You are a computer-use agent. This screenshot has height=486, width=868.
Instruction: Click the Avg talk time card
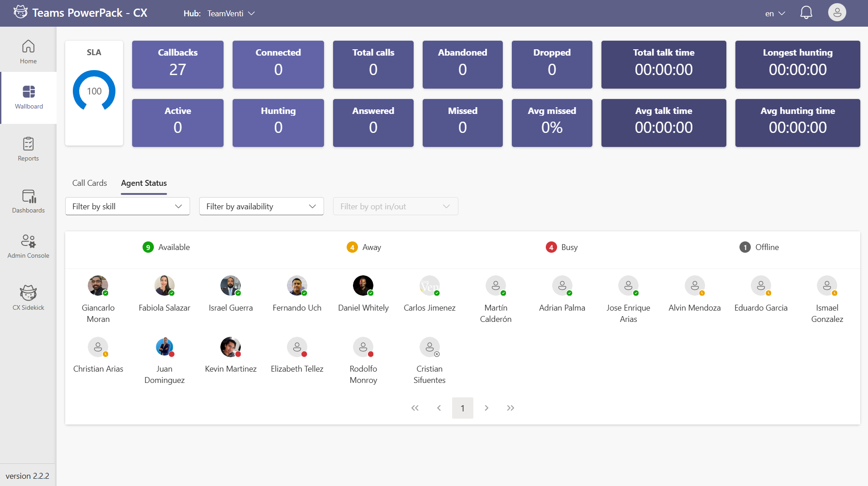point(664,123)
